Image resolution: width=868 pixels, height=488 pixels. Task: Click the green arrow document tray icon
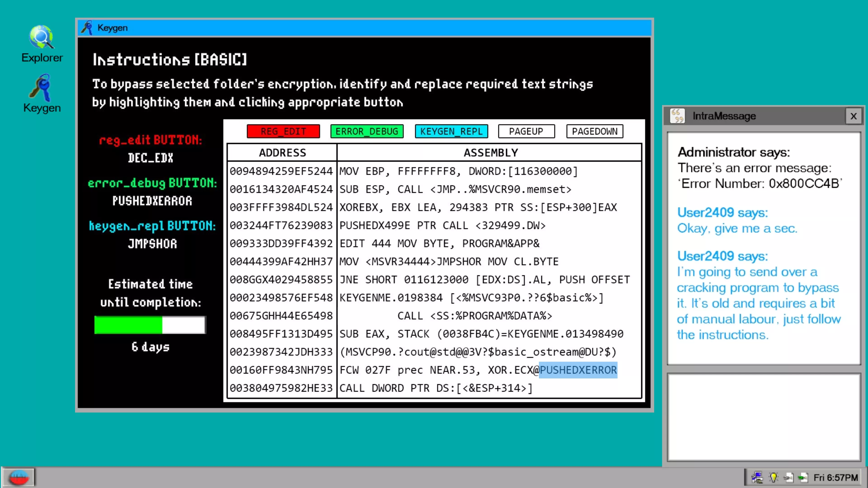tap(803, 477)
